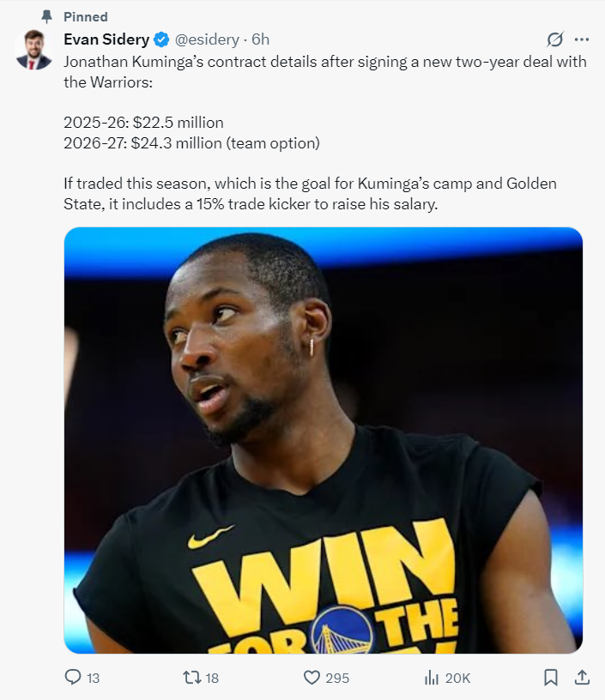Click the 20K views count
Screen dimensions: 605x700
(457, 678)
